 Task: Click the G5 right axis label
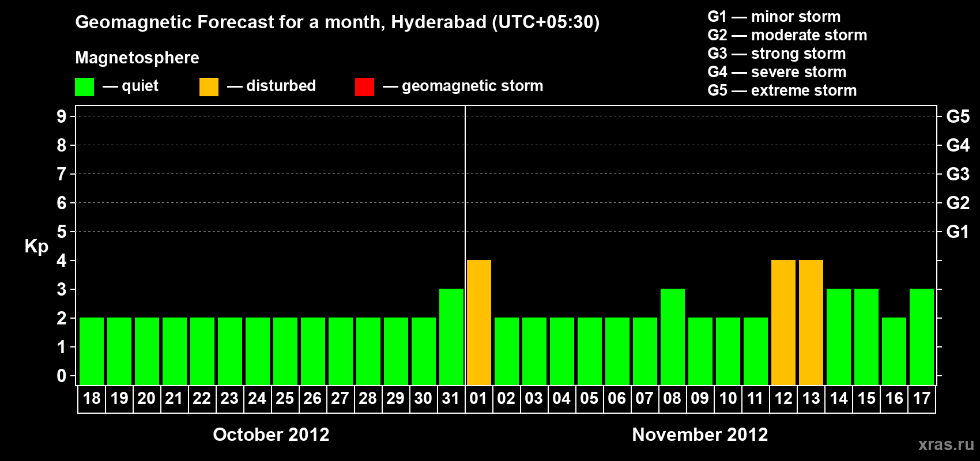click(958, 116)
